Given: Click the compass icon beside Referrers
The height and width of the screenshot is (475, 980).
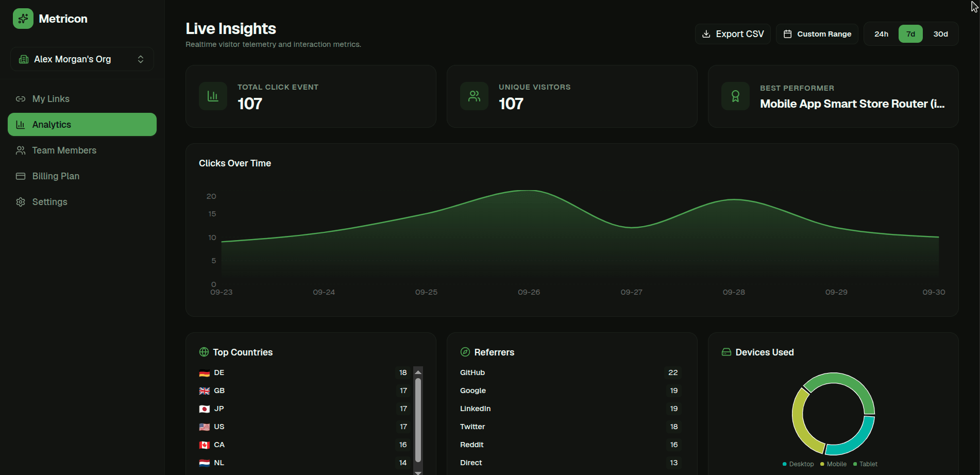Looking at the screenshot, I should pos(465,352).
